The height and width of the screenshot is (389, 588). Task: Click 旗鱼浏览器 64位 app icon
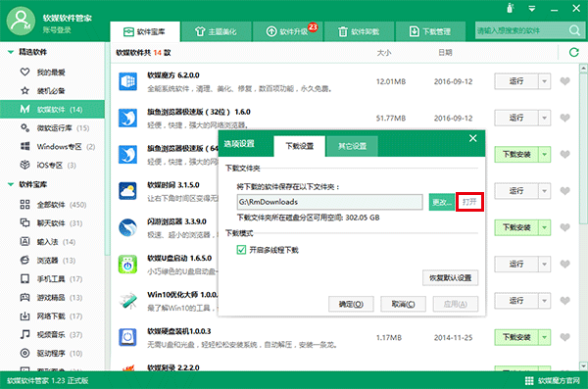(127, 154)
